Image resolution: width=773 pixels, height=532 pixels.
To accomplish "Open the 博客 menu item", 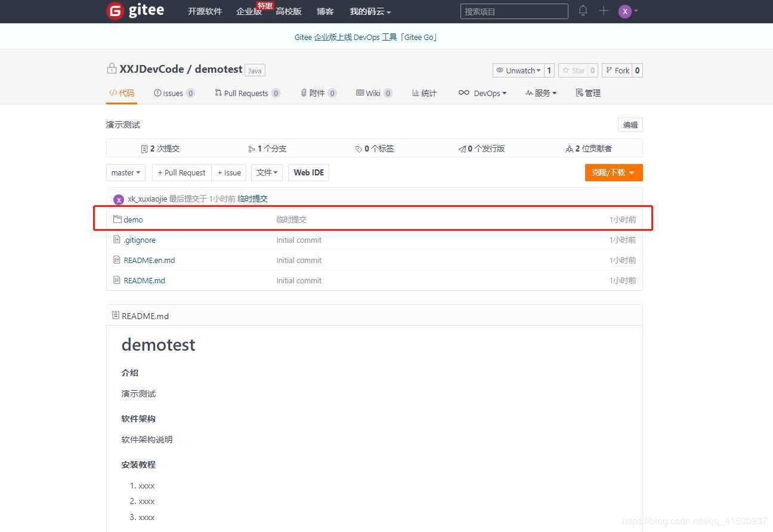I will coord(325,11).
